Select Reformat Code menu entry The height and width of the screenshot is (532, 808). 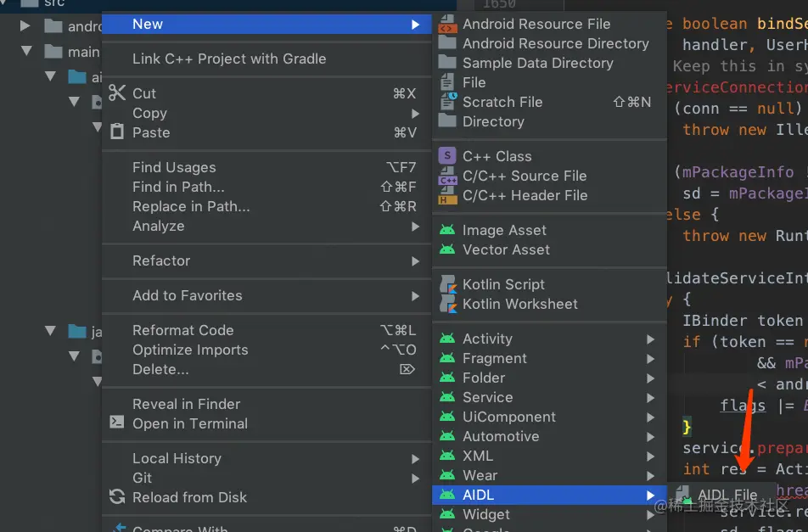click(267, 330)
